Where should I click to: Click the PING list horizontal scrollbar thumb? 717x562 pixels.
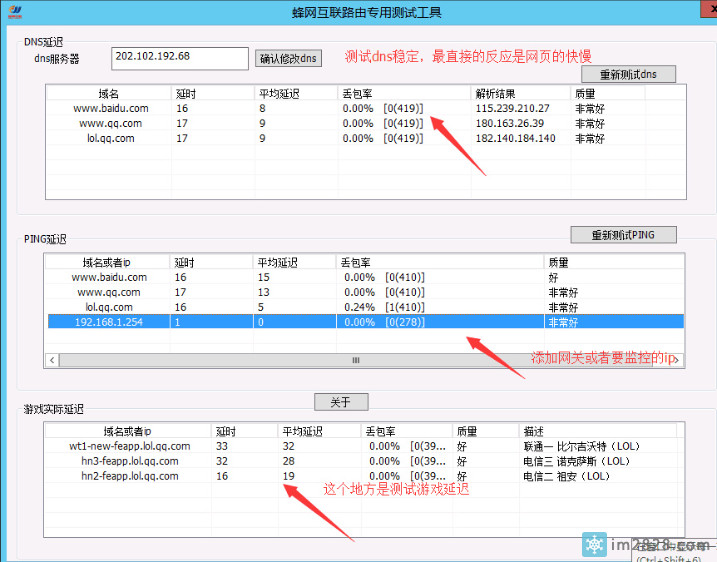(355, 359)
